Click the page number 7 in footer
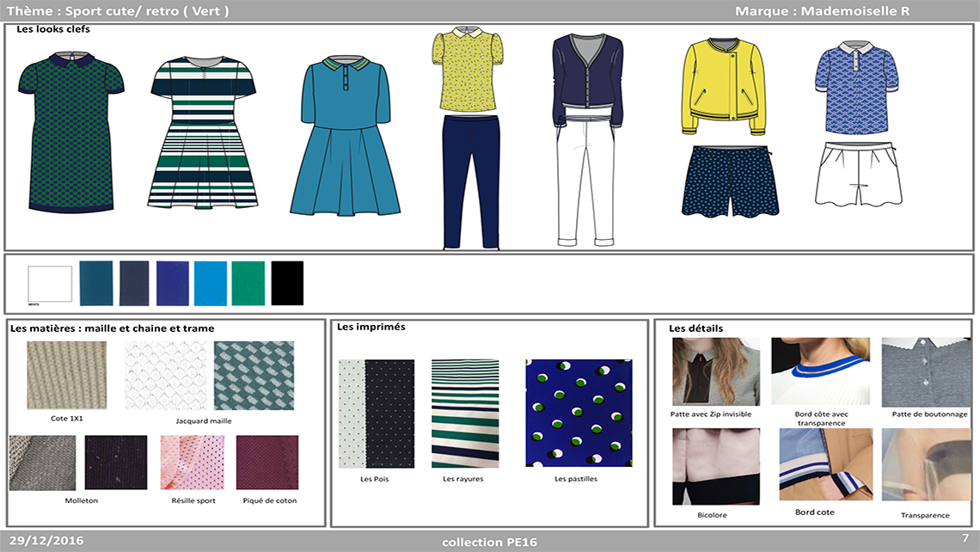Viewport: 980px width, 552px height. tap(965, 538)
